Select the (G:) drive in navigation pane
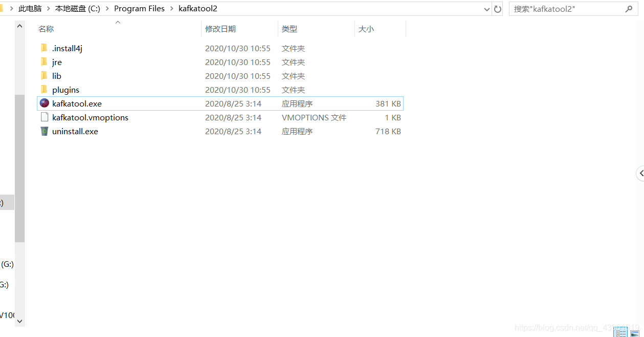This screenshot has height=337, width=644. point(7,264)
